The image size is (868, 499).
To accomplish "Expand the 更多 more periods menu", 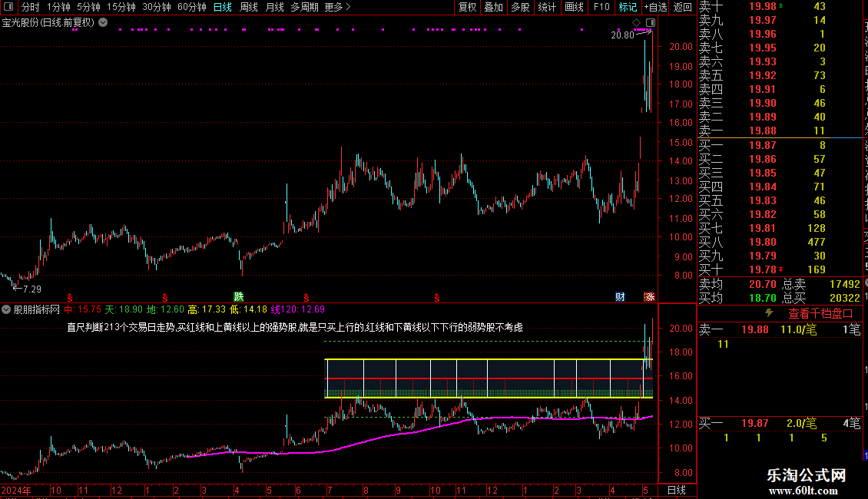I will [x=337, y=7].
